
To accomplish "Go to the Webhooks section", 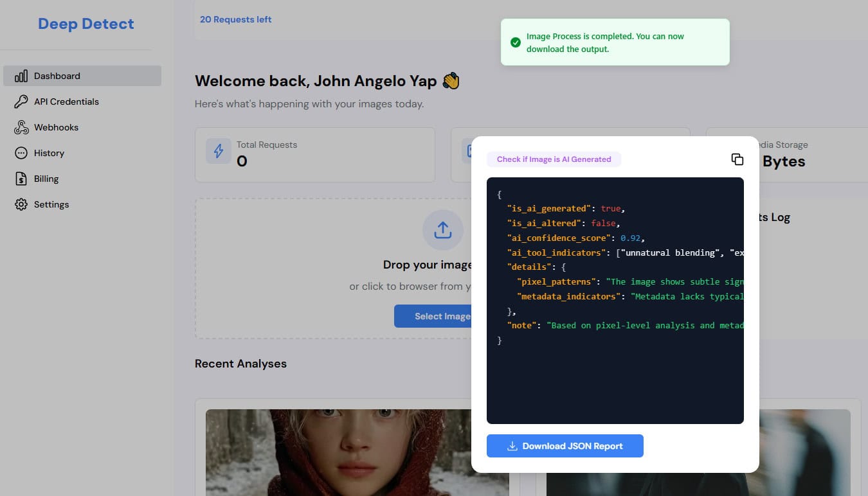I will pos(56,127).
